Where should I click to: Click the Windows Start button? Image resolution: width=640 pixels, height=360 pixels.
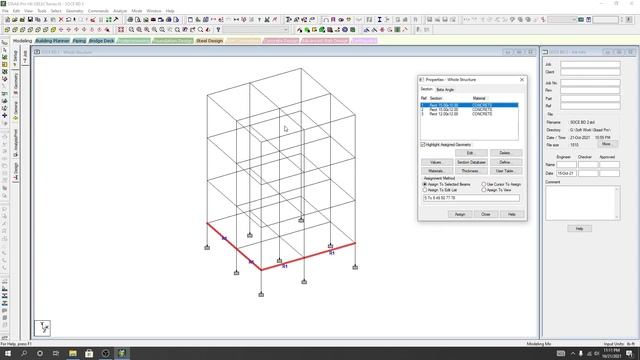click(7, 353)
